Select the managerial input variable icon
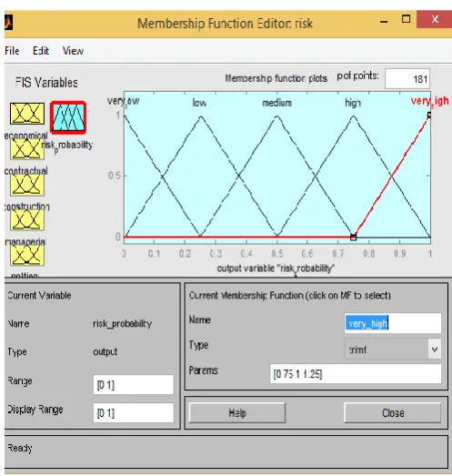This screenshot has height=476, width=452. (x=27, y=219)
